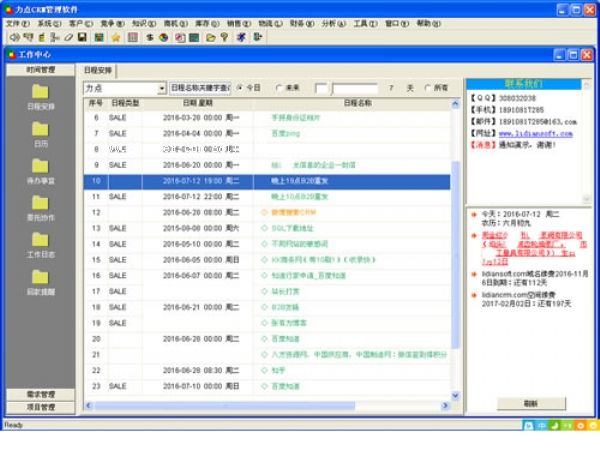Click the yellow star toolbar icon
600x450 pixels.
(x=116, y=37)
